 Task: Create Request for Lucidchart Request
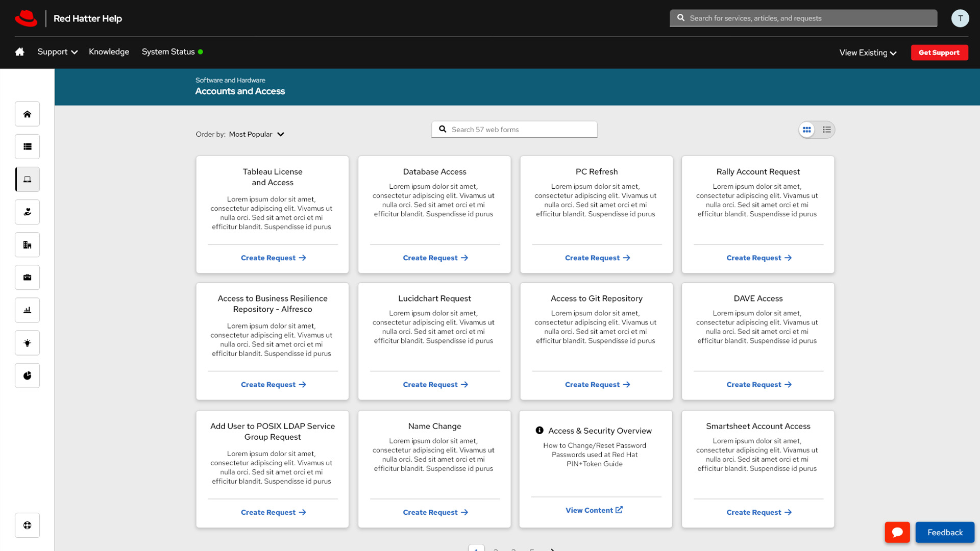point(435,384)
